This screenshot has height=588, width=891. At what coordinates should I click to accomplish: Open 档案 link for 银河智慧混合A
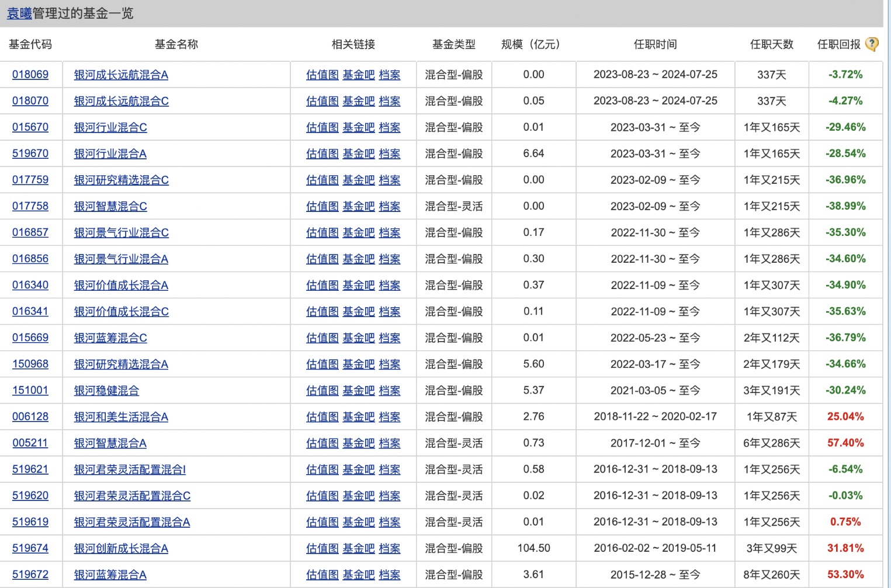coord(389,443)
